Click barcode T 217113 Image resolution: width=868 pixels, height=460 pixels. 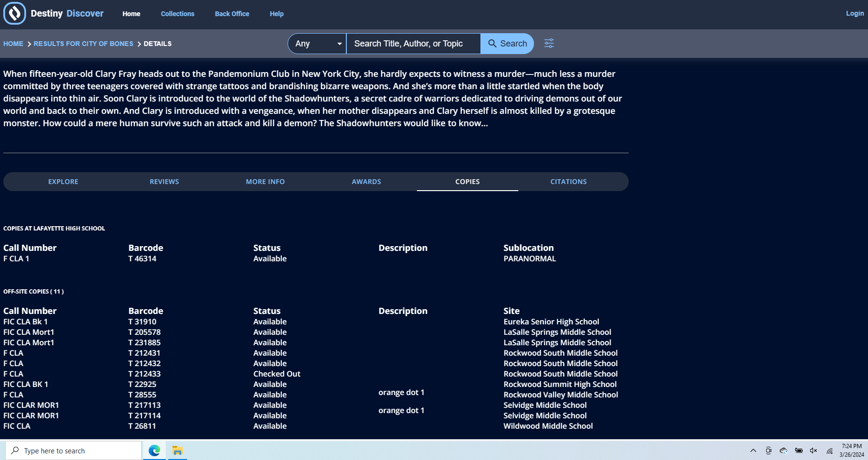point(145,405)
